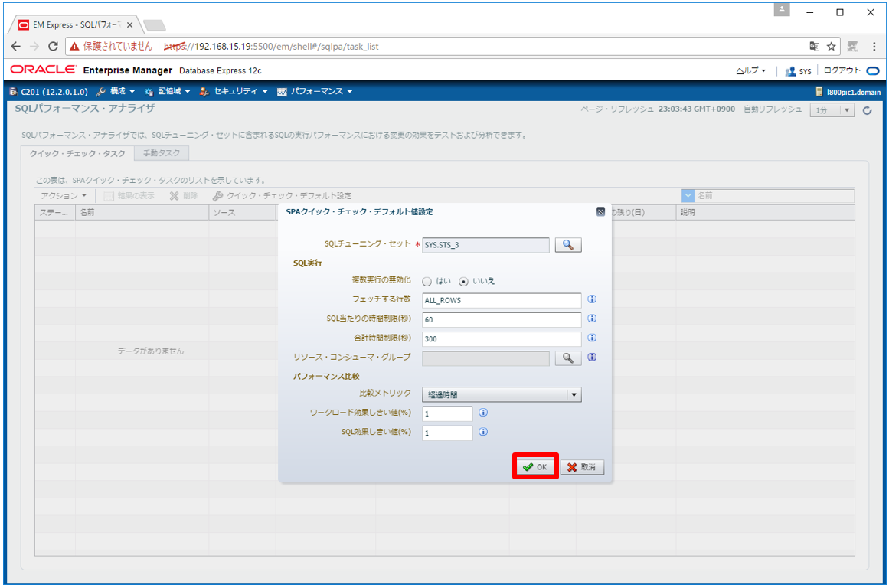This screenshot has height=588, width=889.
Task: Click the browser address bar URL
Action: 271,47
